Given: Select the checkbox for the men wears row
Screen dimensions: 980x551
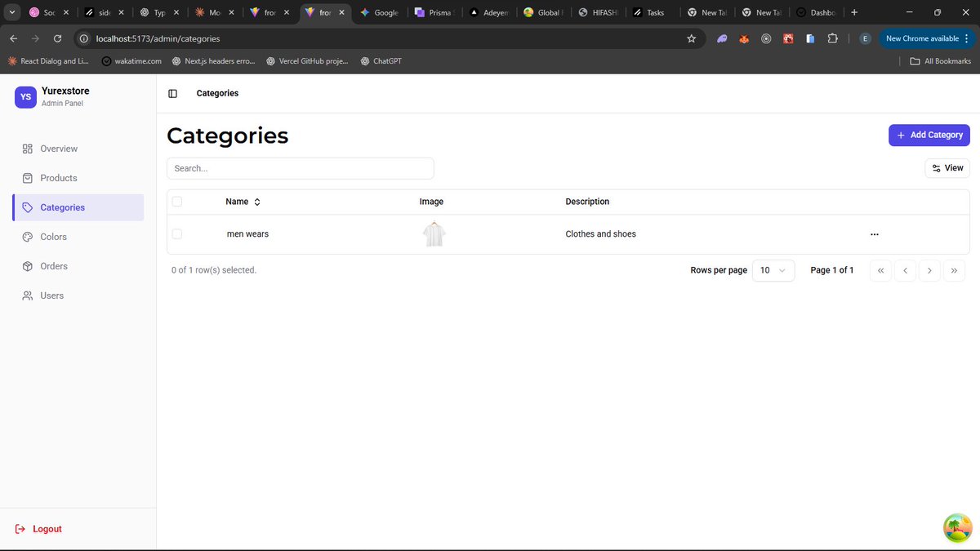Looking at the screenshot, I should tap(177, 233).
